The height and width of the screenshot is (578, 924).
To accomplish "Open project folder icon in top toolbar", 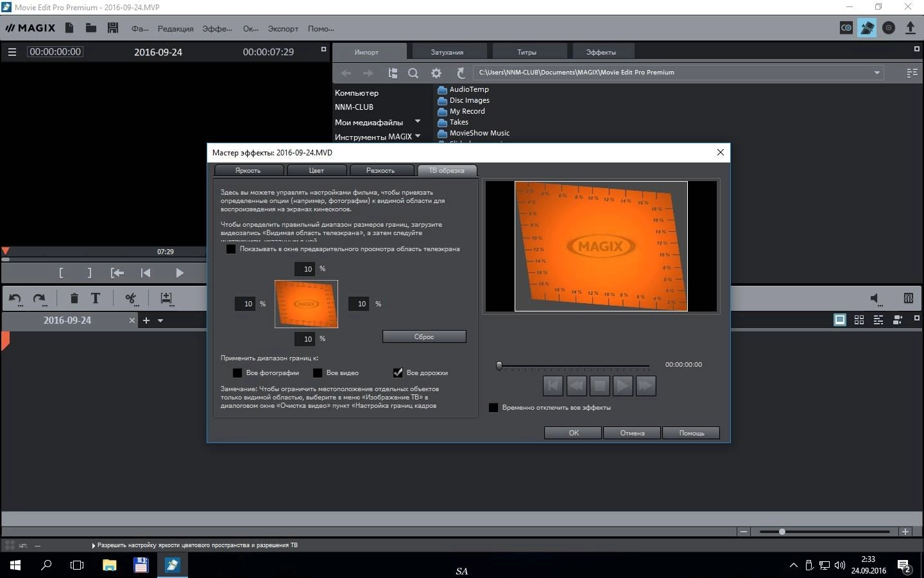I will (x=91, y=28).
